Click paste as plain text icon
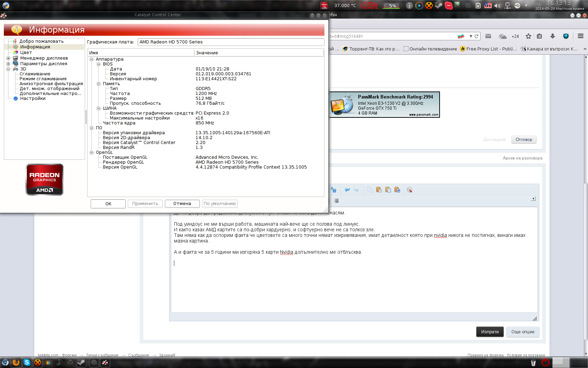The image size is (588, 368). [388, 190]
